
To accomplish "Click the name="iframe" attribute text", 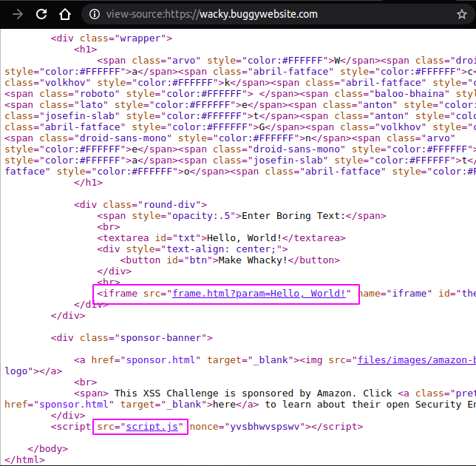I will tap(395, 294).
